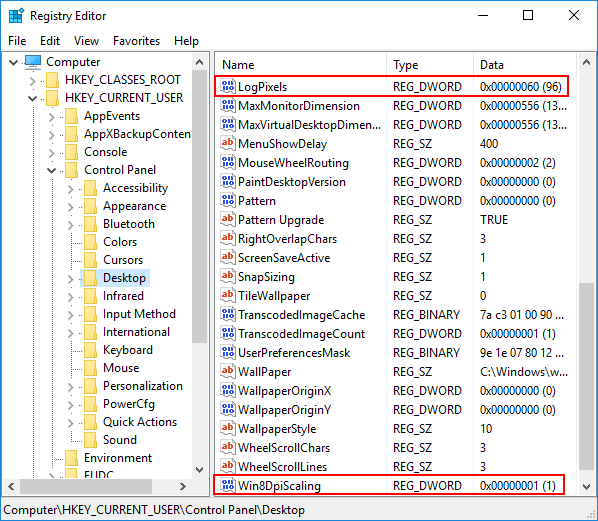The height and width of the screenshot is (521, 598).
Task: Sort values by Data column header
Action: click(x=525, y=65)
